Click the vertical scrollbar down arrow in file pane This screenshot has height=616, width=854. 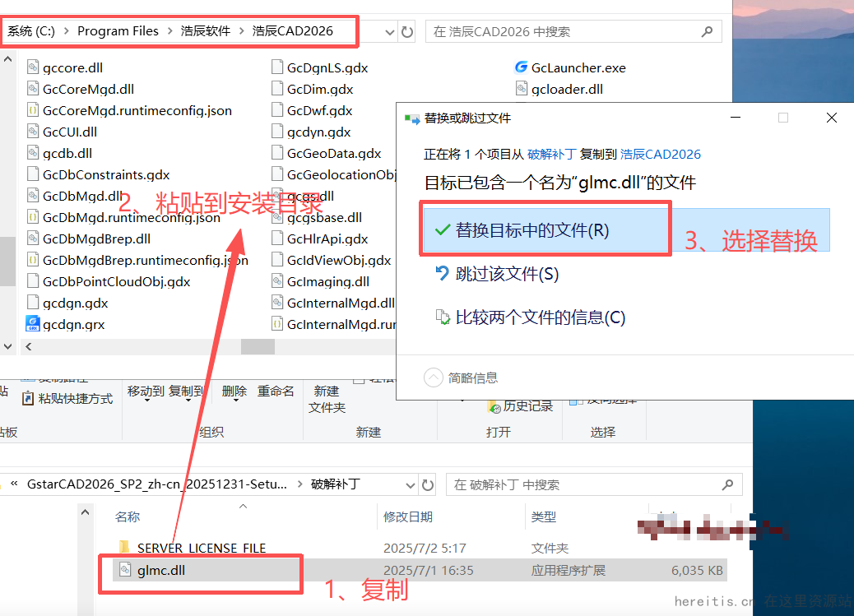[x=7, y=346]
